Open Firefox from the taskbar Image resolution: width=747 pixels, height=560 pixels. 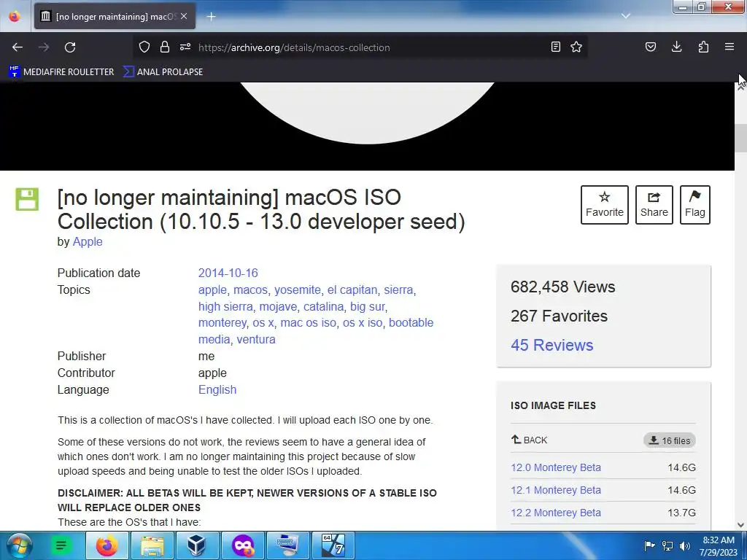pyautogui.click(x=107, y=545)
